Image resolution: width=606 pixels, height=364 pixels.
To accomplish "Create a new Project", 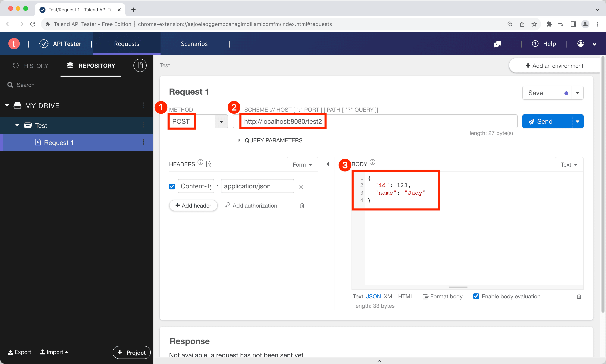I will tap(132, 352).
